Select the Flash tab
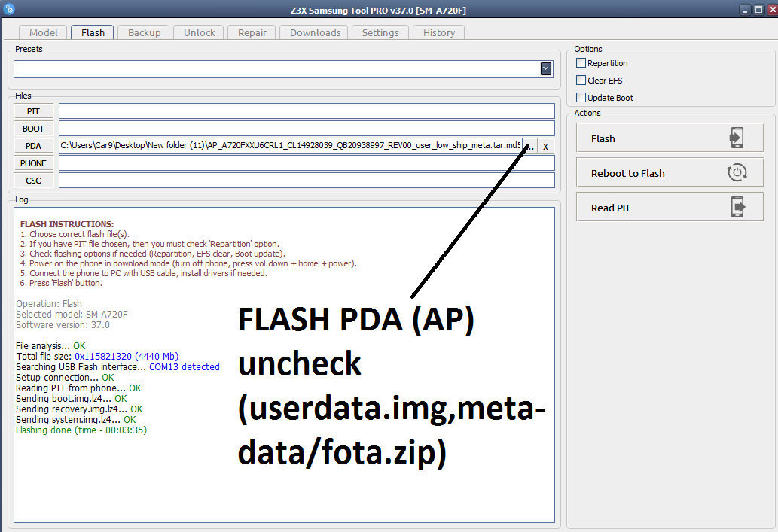The image size is (778, 532). (x=93, y=32)
